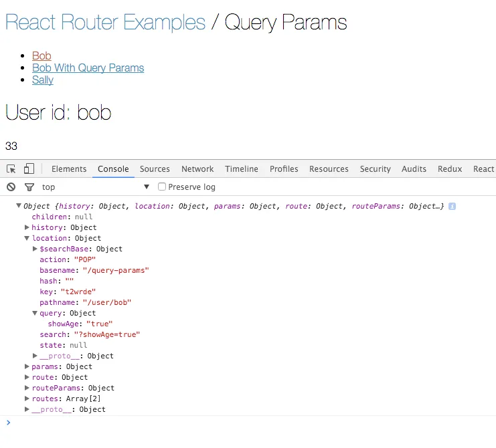Expand the history Object property
This screenshot has height=448, width=496.
click(27, 228)
